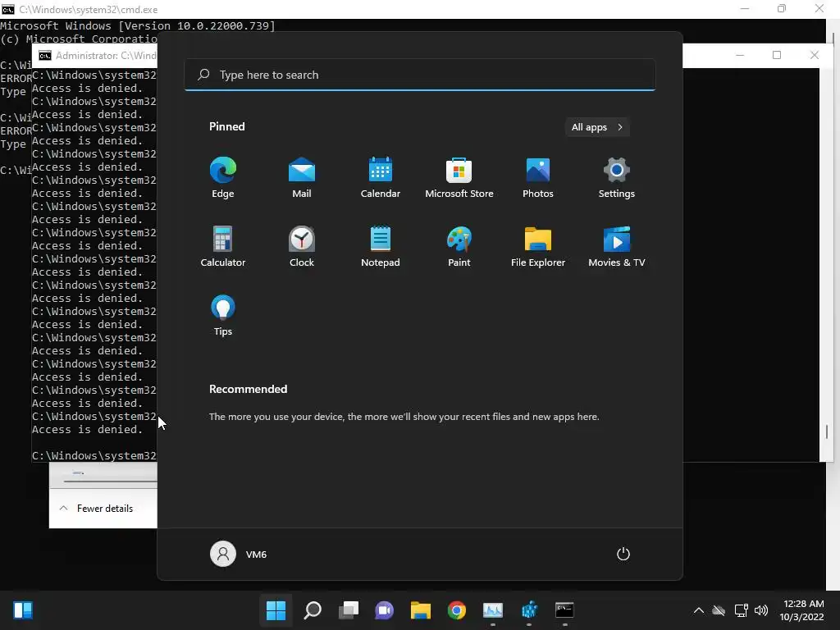Open the Tips app
Image resolution: width=840 pixels, height=630 pixels.
223,316
